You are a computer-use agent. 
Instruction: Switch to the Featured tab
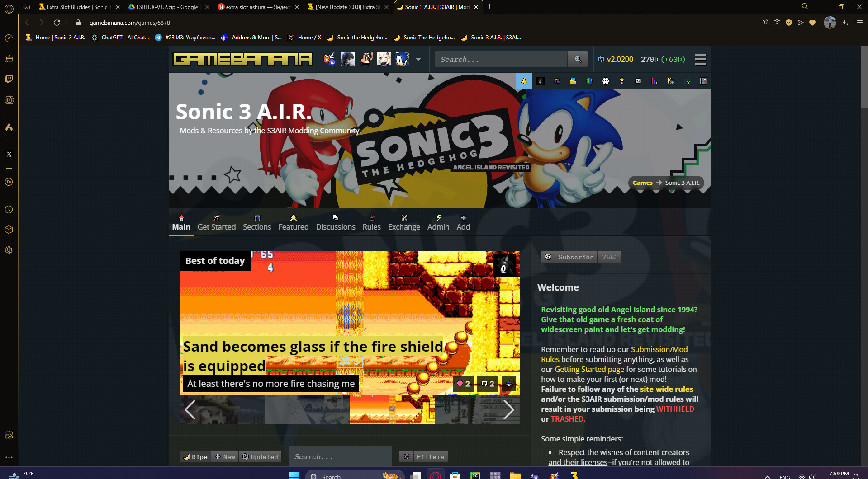(293, 222)
